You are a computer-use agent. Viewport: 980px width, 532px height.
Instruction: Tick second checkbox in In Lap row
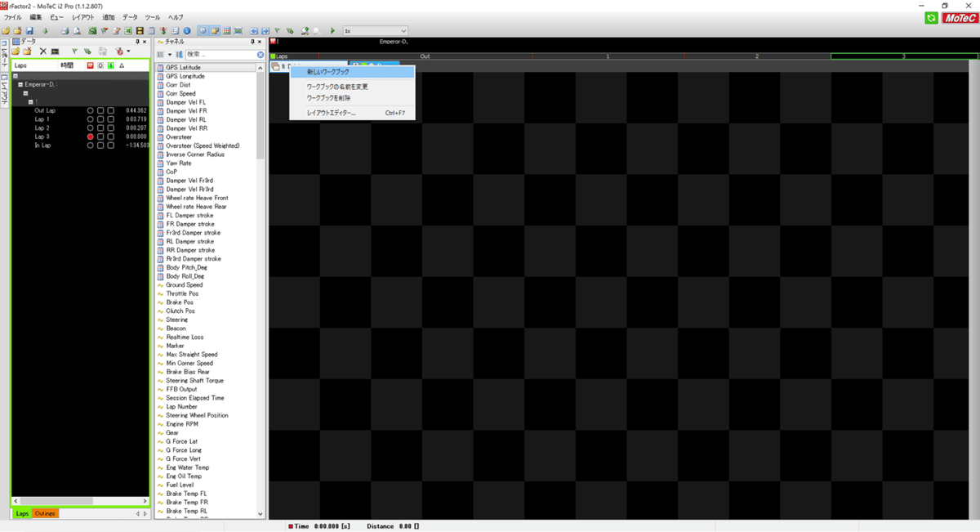click(x=110, y=145)
